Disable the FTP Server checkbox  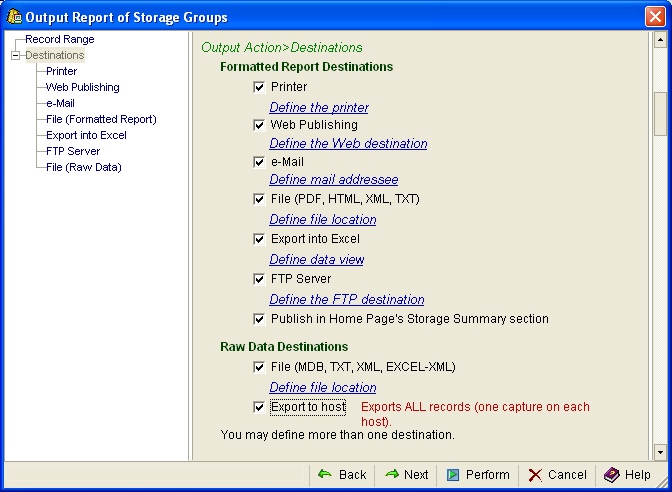pos(259,279)
